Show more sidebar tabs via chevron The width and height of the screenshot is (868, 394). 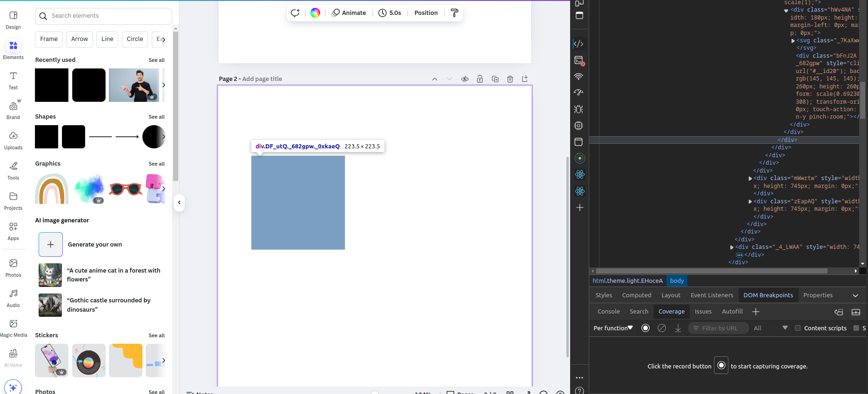pyautogui.click(x=855, y=295)
